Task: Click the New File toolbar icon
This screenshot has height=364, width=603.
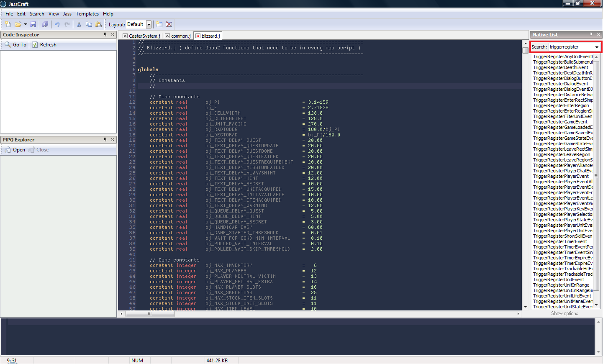Action: 8,25
